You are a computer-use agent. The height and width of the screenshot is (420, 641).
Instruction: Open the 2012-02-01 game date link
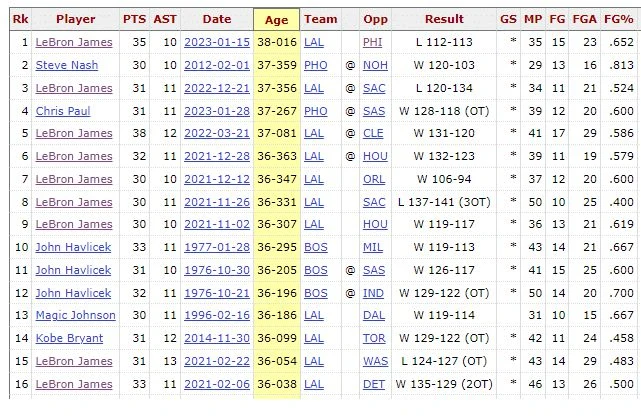217,65
